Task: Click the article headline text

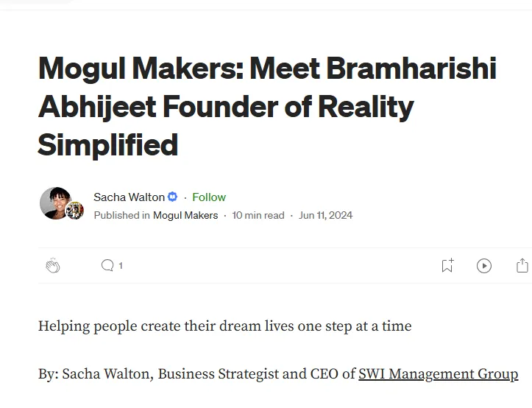Action: coord(267,106)
